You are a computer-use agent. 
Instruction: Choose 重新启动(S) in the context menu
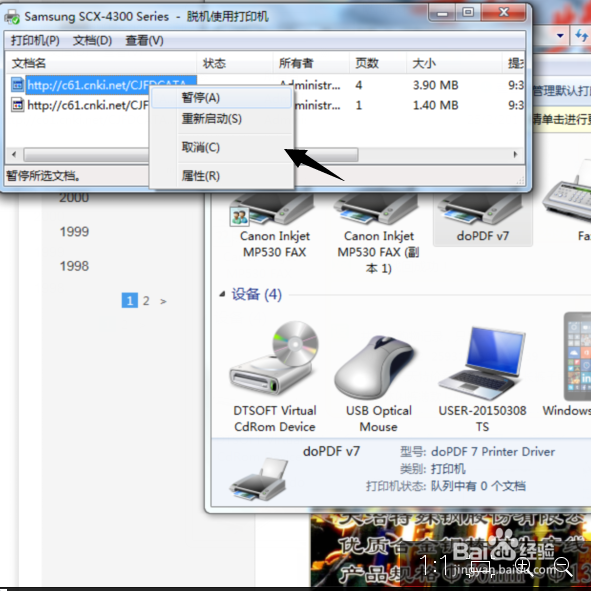[222, 119]
